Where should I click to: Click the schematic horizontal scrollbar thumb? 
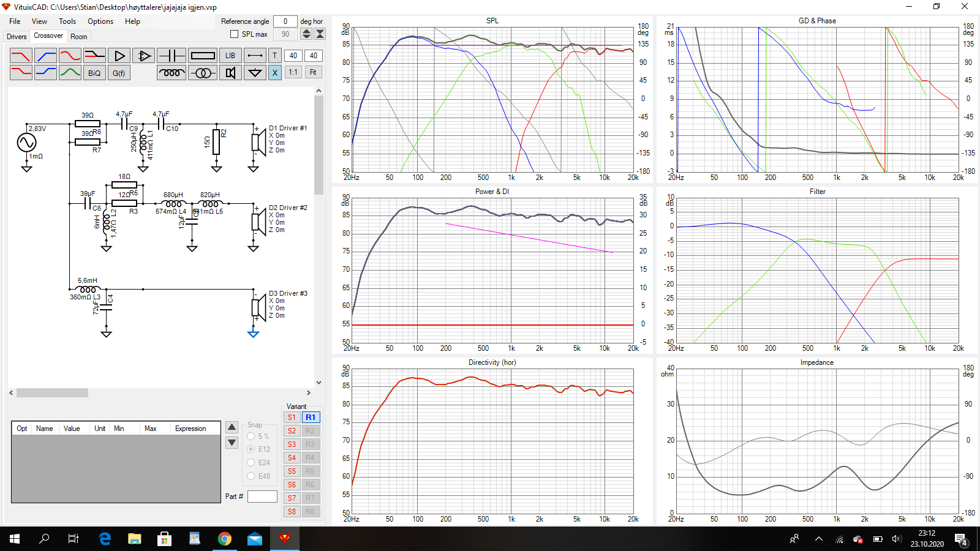click(x=52, y=393)
